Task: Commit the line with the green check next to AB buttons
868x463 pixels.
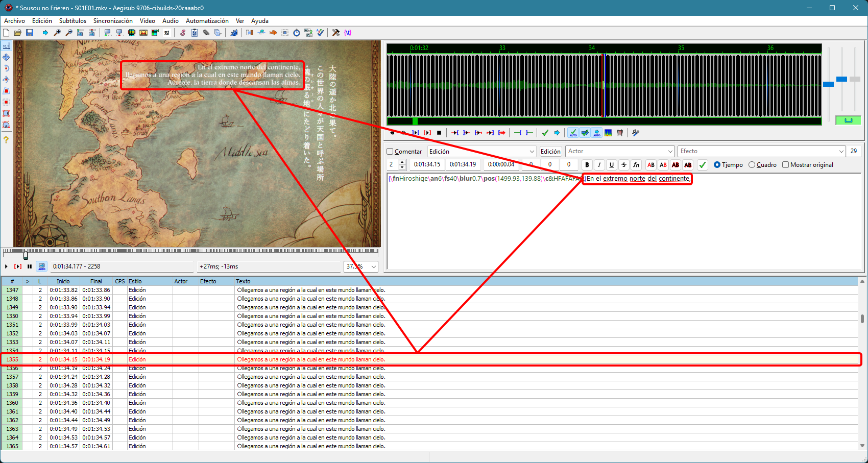Action: [x=703, y=165]
